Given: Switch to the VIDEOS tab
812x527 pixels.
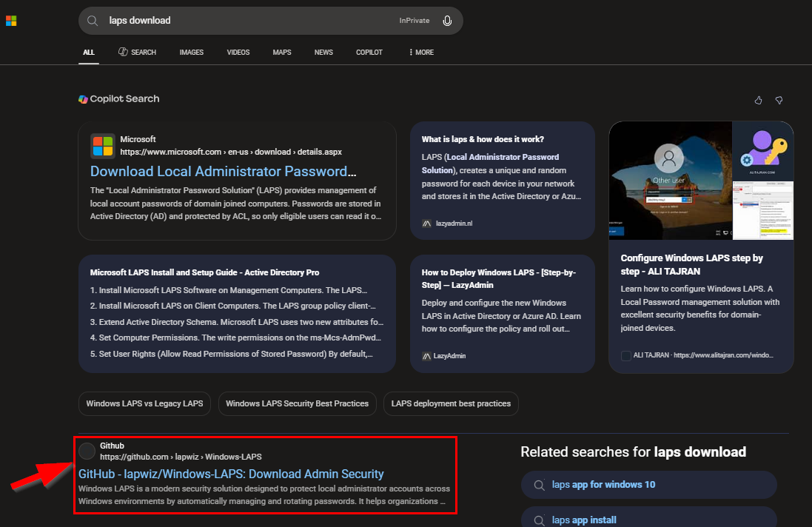Looking at the screenshot, I should pyautogui.click(x=238, y=53).
